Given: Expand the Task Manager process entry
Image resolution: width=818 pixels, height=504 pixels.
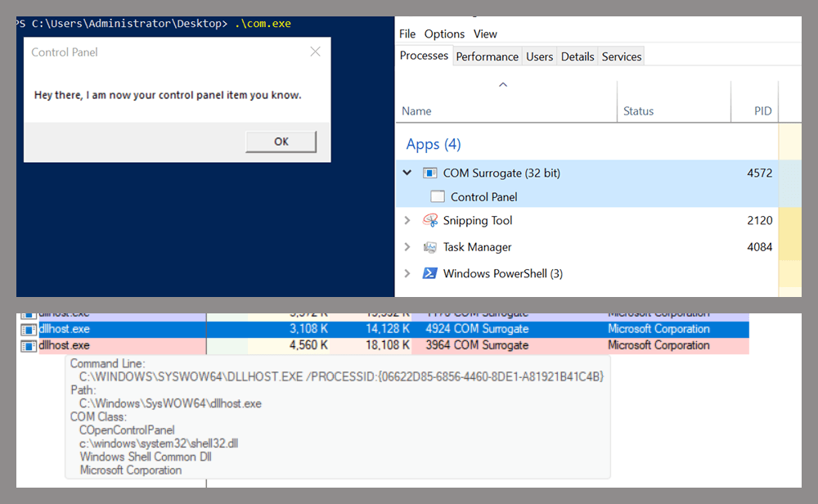Looking at the screenshot, I should [407, 247].
